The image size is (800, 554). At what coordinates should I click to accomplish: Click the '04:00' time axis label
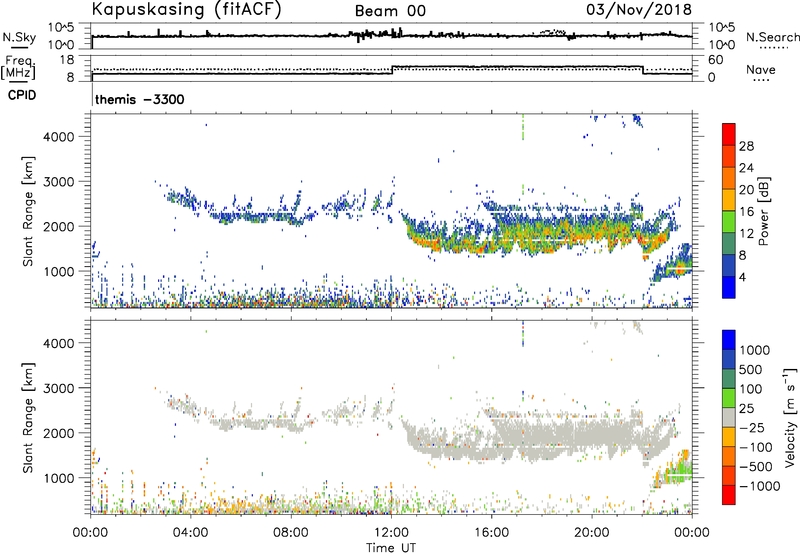190,532
